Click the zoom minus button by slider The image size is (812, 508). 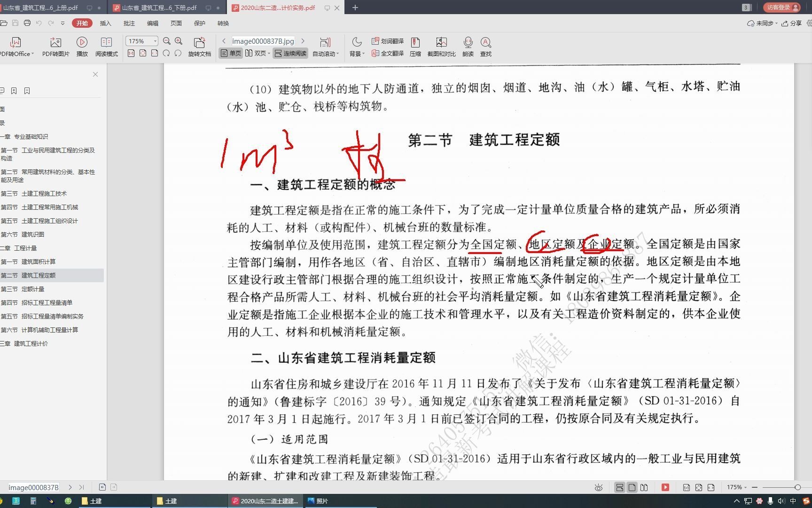[755, 487]
